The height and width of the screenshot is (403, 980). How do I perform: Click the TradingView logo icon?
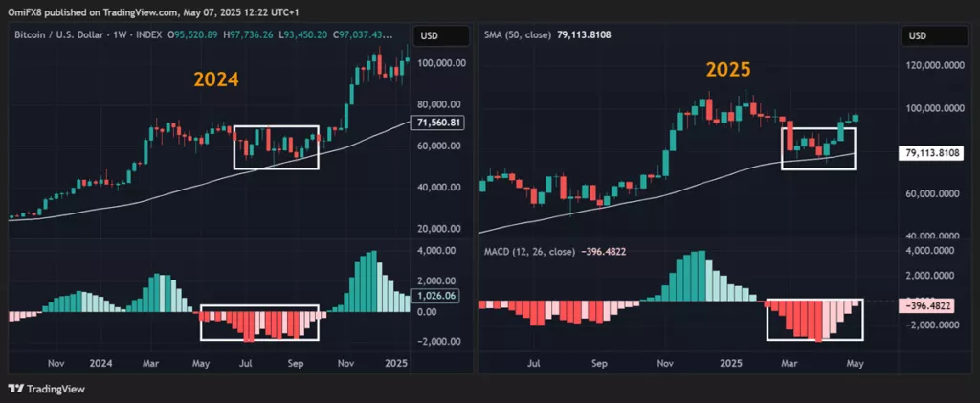click(15, 388)
